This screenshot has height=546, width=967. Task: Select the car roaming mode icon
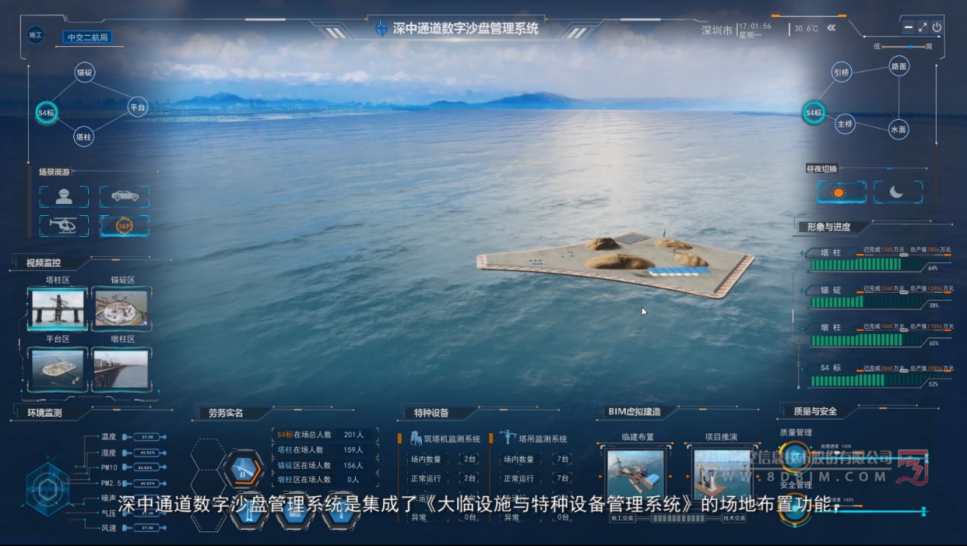[x=125, y=196]
